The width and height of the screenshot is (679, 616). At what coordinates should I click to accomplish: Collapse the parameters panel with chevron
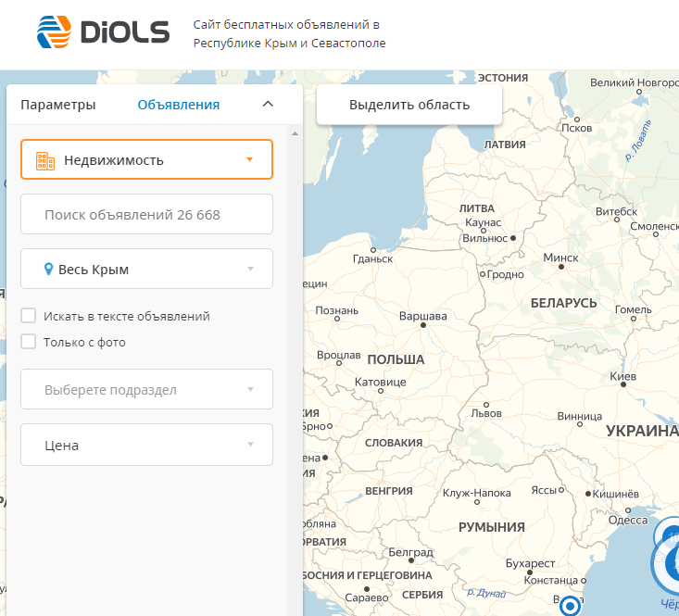tap(268, 105)
